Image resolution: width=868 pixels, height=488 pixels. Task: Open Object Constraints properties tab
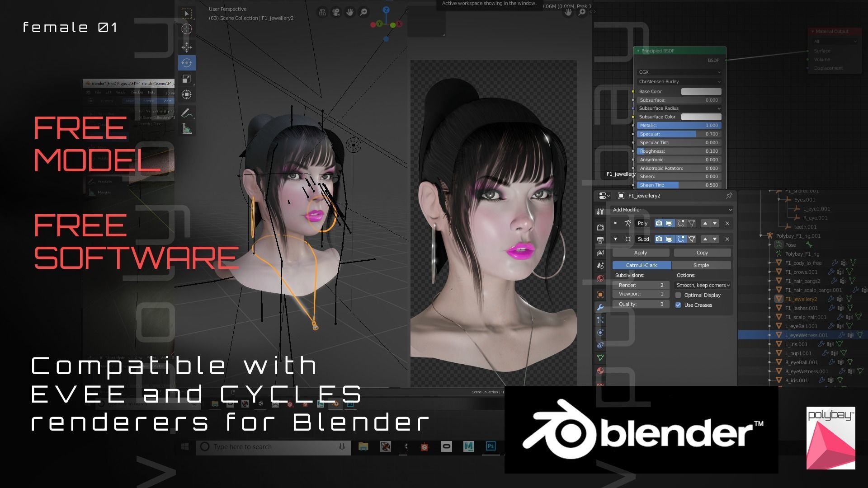point(600,345)
